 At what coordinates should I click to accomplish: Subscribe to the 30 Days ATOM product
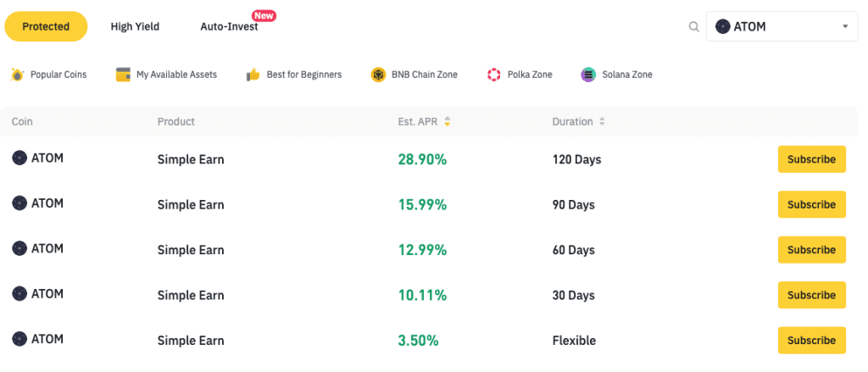[811, 295]
